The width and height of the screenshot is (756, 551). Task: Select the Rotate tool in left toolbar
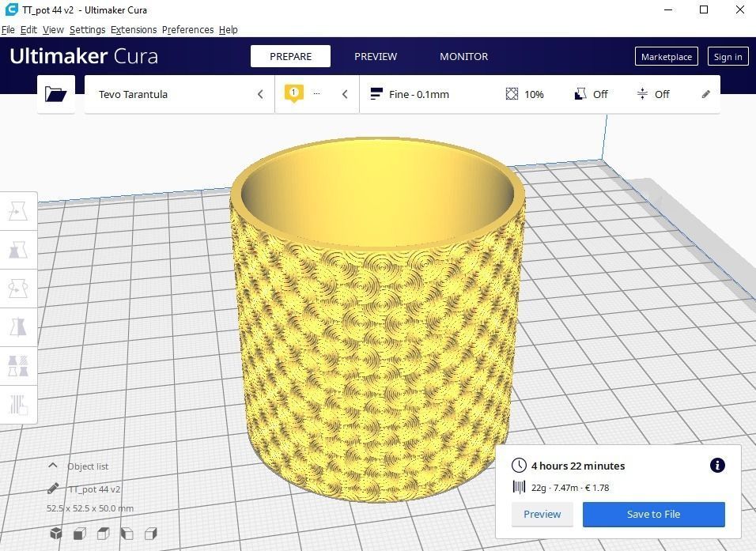click(x=18, y=289)
